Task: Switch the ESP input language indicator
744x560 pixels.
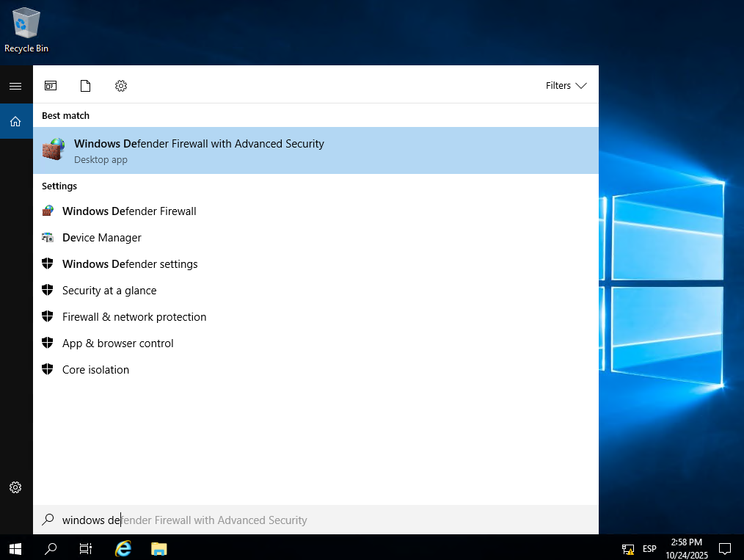Action: 649,549
